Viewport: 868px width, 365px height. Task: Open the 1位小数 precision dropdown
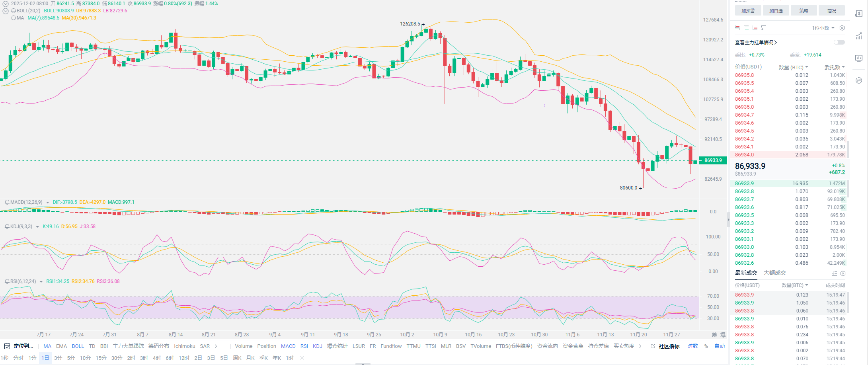tap(823, 28)
